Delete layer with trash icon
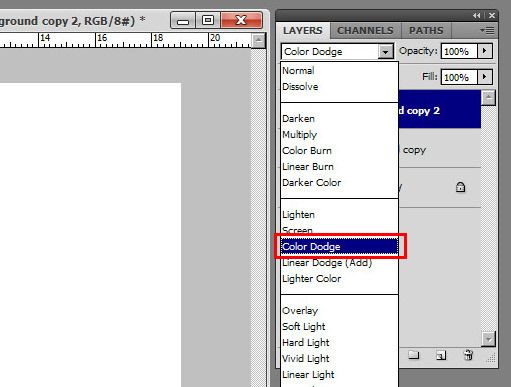This screenshot has height=387, width=511. [468, 355]
